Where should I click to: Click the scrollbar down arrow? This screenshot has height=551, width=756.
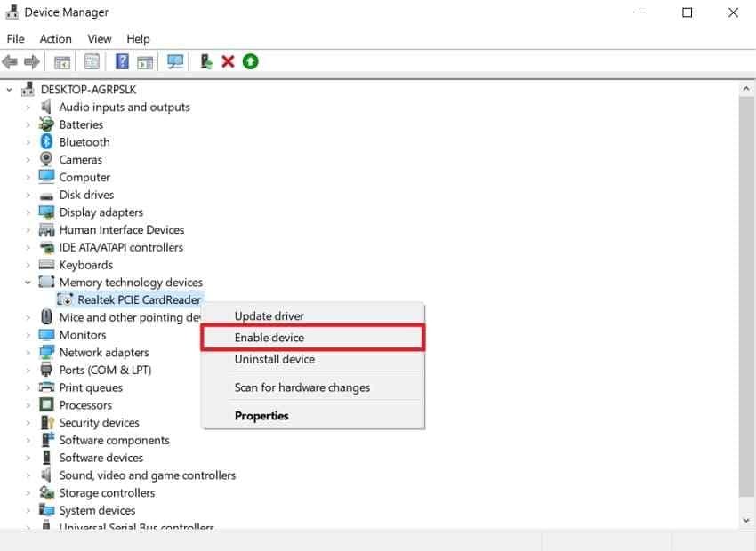(746, 520)
